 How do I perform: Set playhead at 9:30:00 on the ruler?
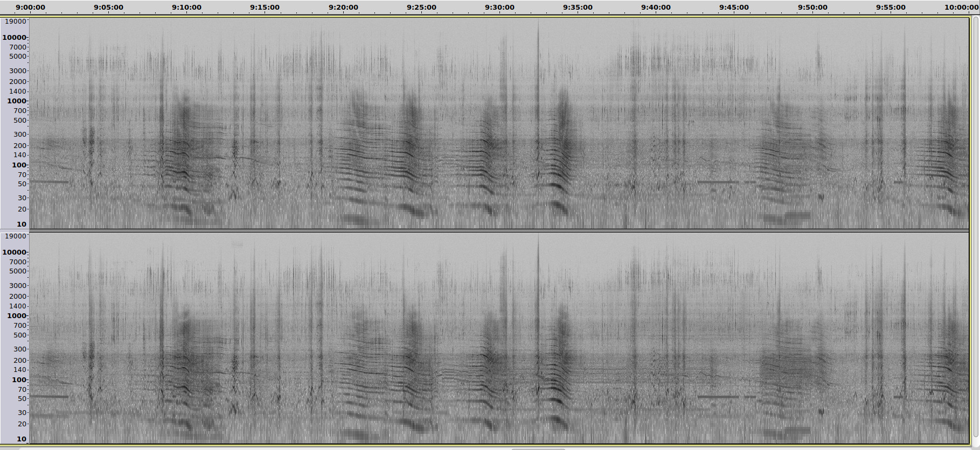[499, 8]
